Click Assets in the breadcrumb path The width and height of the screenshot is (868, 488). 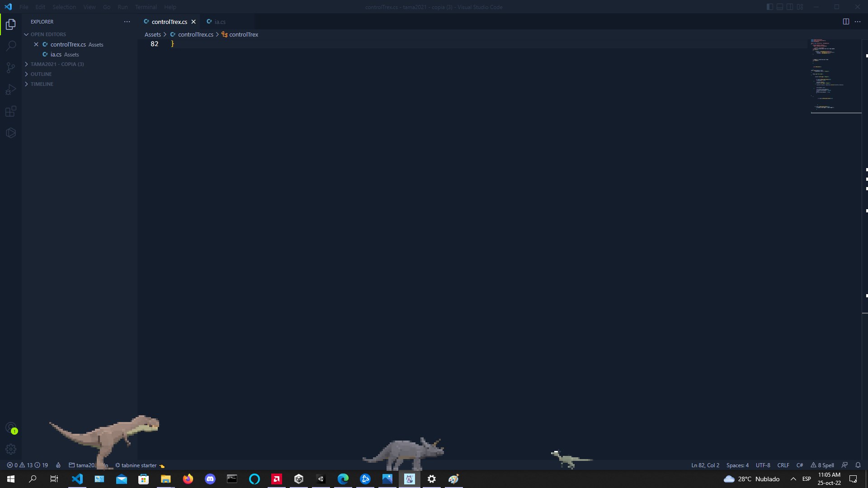pos(153,34)
